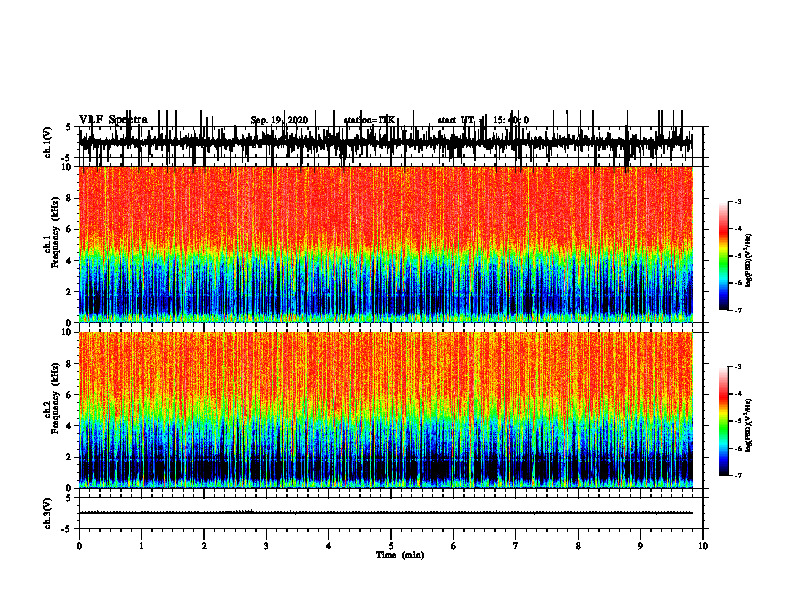Click the 'VLF Spectra' plot title

coord(113,120)
